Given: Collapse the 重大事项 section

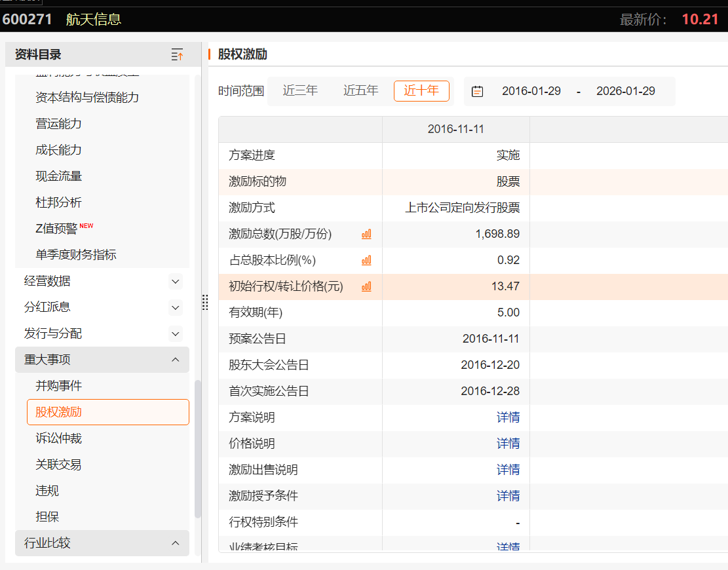Looking at the screenshot, I should click(175, 360).
